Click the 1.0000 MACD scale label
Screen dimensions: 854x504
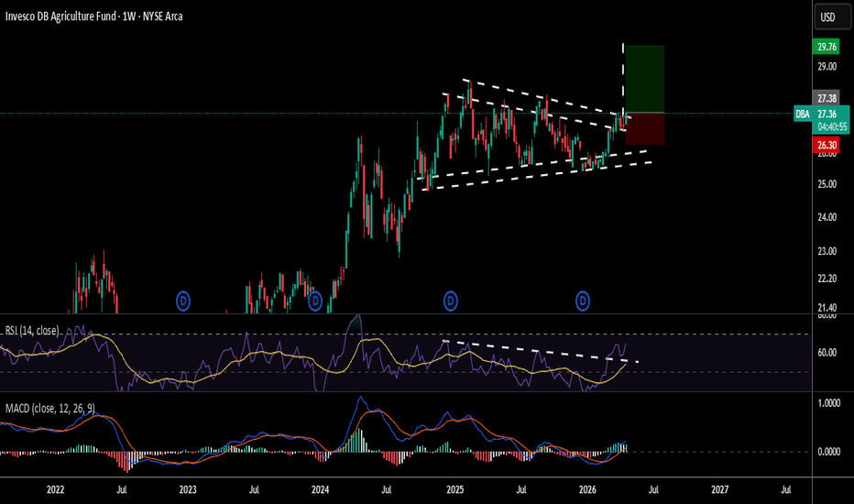(827, 403)
